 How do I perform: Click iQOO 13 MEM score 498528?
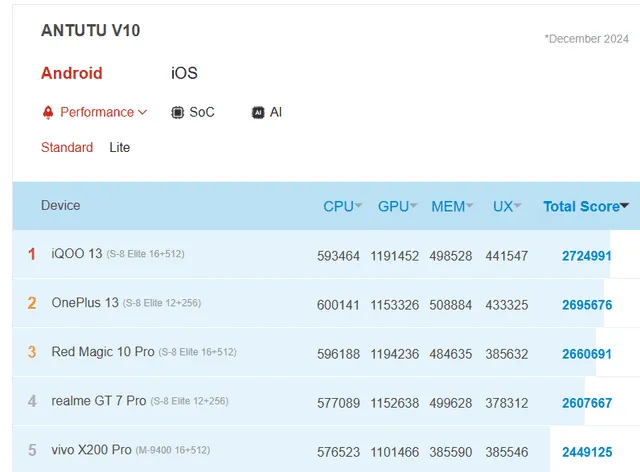tap(451, 256)
